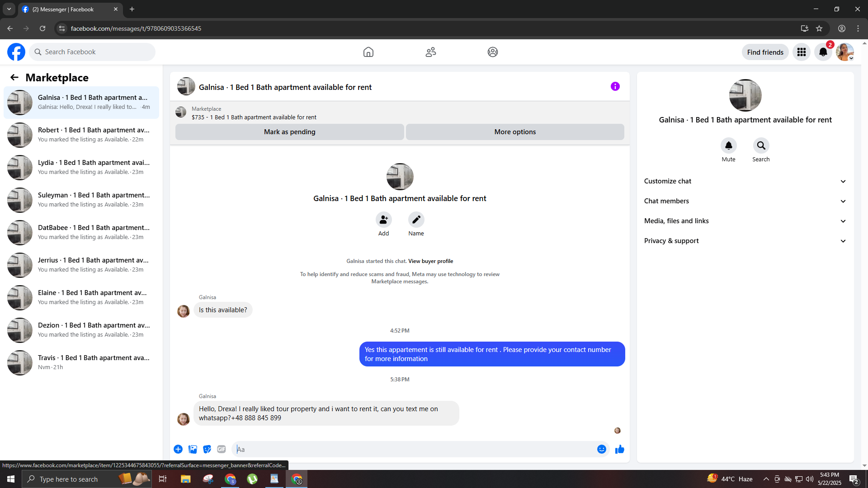868x488 pixels.
Task: Click the Name edit pencil icon
Action: coord(416,220)
